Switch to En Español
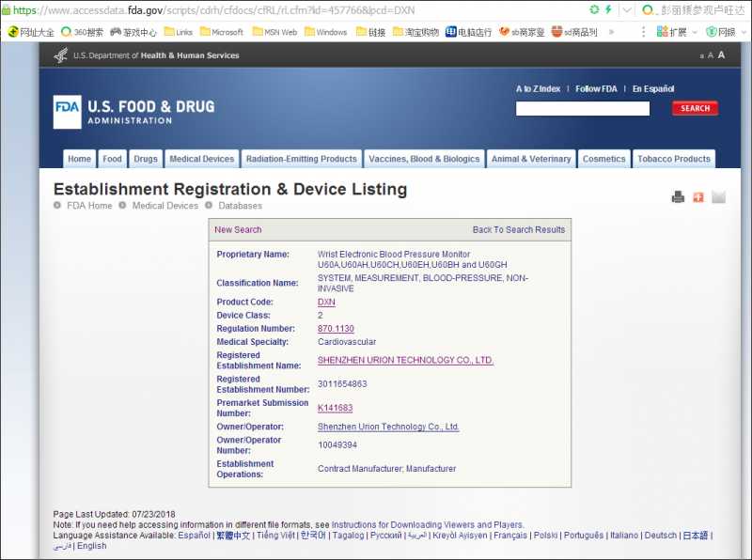Image resolution: width=752 pixels, height=560 pixels. [653, 88]
